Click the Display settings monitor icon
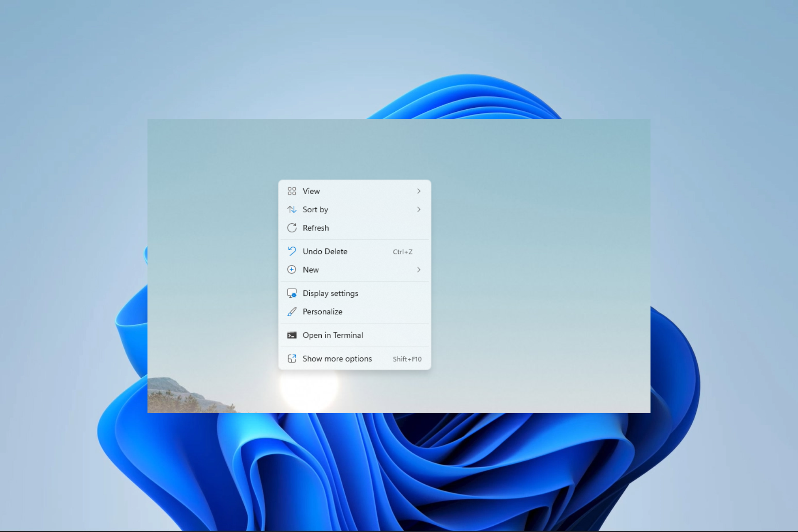 [292, 293]
